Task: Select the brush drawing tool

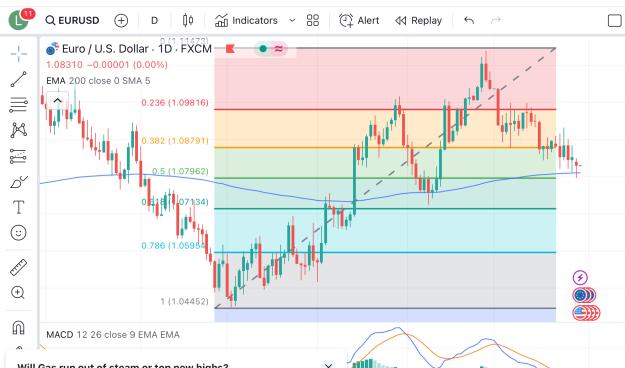Action: pyautogui.click(x=18, y=182)
